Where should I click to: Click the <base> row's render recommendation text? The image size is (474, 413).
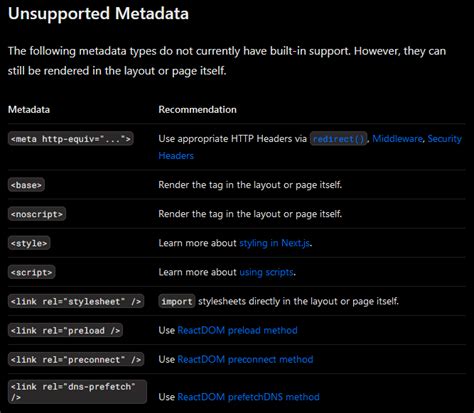(x=250, y=185)
